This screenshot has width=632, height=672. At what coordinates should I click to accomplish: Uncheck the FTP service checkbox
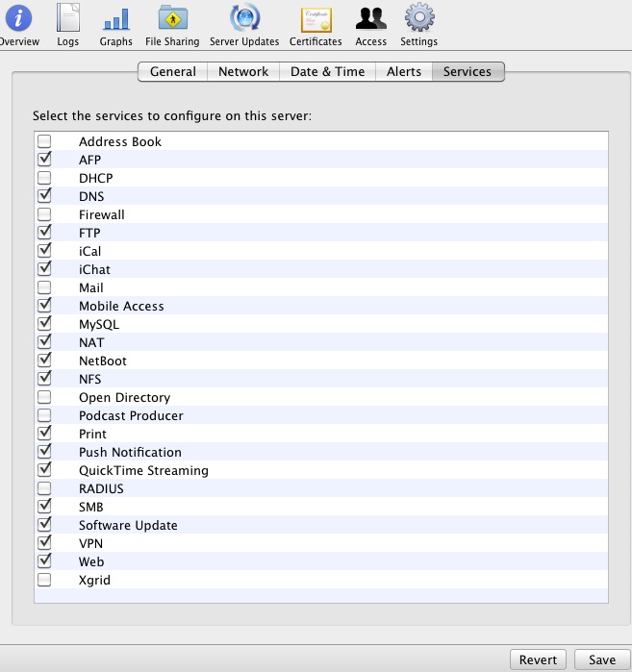pos(44,233)
